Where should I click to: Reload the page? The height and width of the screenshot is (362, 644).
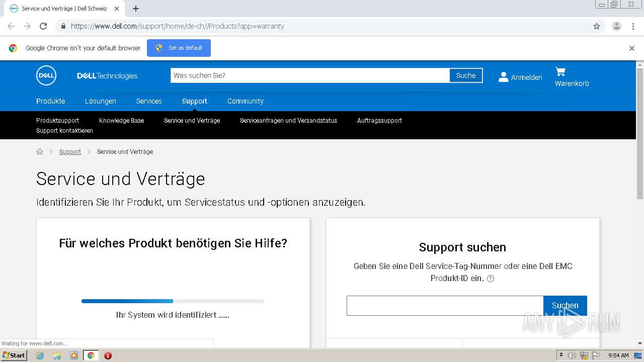[x=43, y=26]
